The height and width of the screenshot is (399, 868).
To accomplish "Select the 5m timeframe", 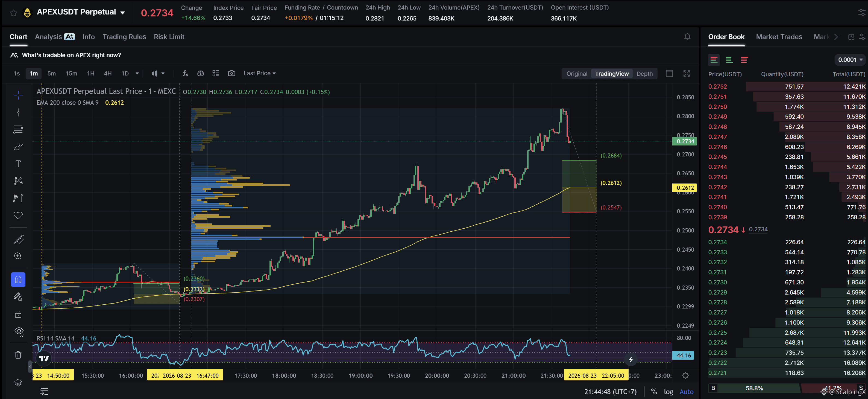I will pos(52,73).
